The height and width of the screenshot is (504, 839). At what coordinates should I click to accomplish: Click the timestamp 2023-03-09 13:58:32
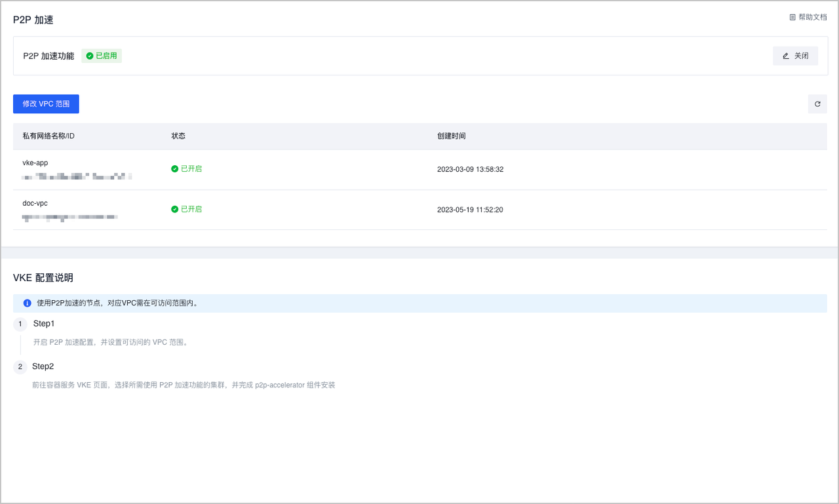470,169
